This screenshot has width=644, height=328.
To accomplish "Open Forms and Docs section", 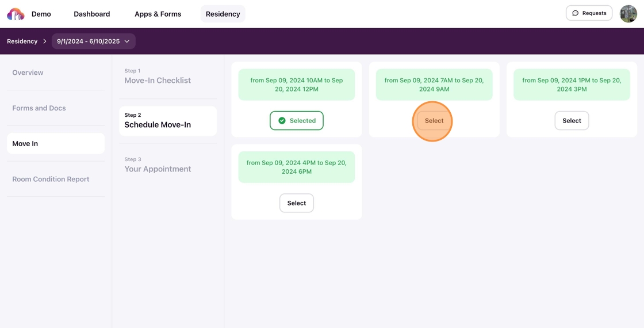I will [x=39, y=108].
